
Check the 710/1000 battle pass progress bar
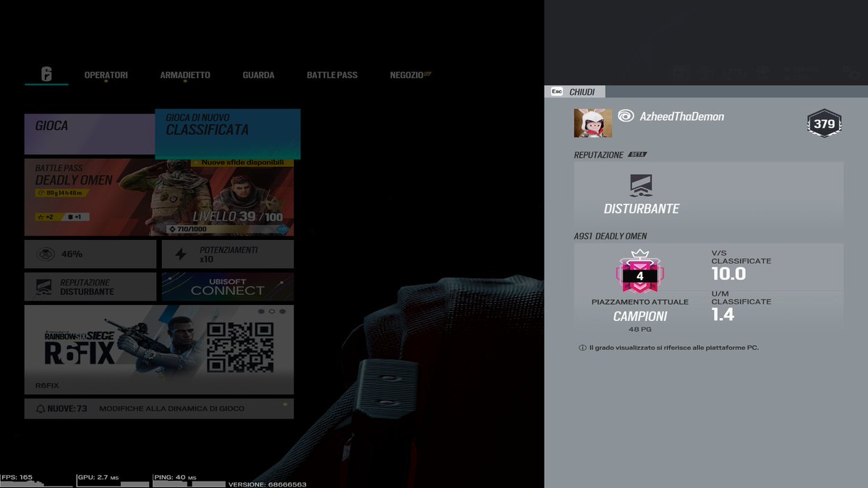(227, 229)
